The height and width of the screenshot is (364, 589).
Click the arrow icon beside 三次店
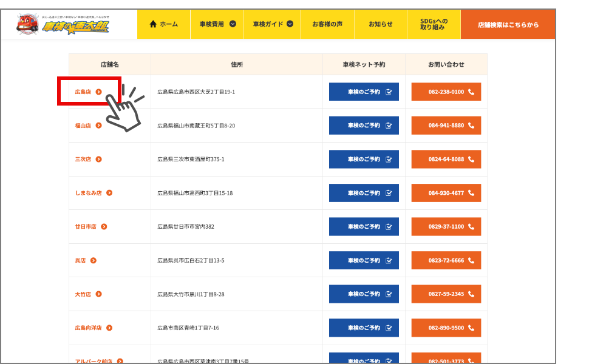[99, 160]
